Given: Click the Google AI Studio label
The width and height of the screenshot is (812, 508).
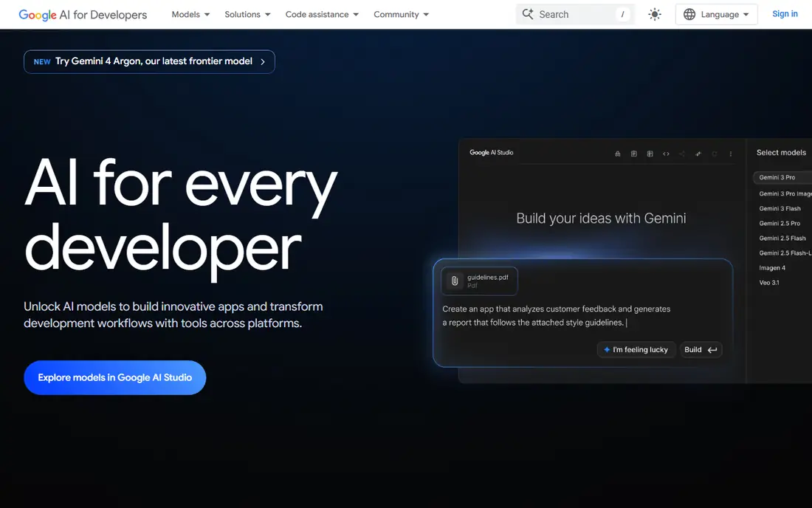Looking at the screenshot, I should coord(492,153).
